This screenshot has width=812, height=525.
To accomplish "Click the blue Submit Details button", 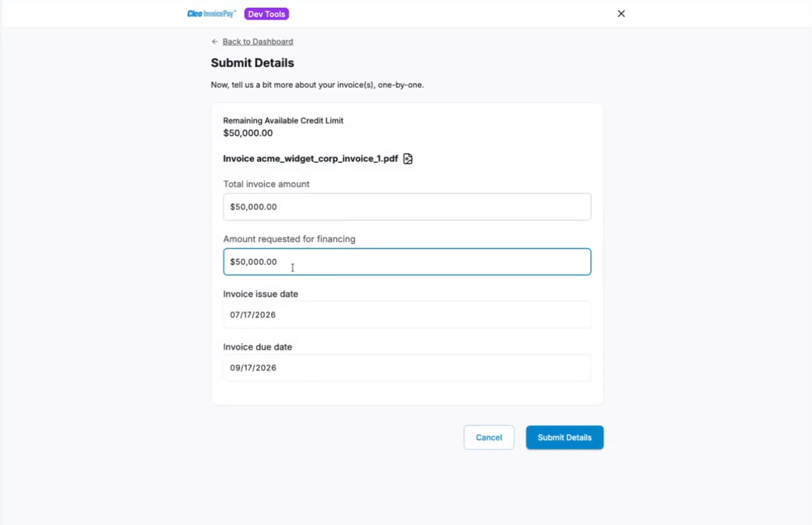I will [x=564, y=438].
